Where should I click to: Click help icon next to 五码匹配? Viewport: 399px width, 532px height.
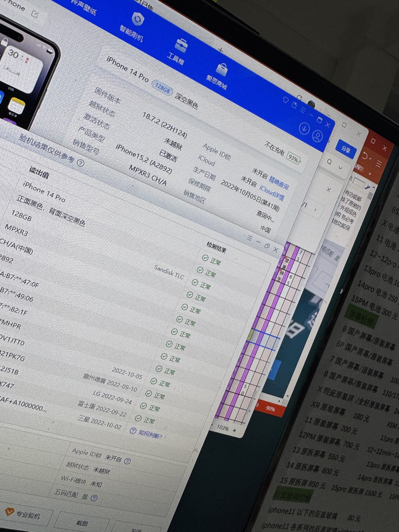(94, 498)
